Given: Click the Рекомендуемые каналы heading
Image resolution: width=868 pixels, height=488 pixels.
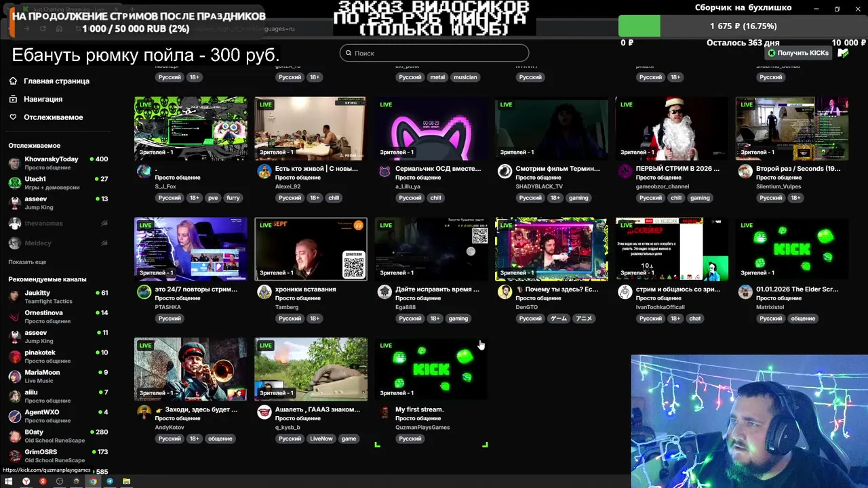Looking at the screenshot, I should click(x=47, y=279).
